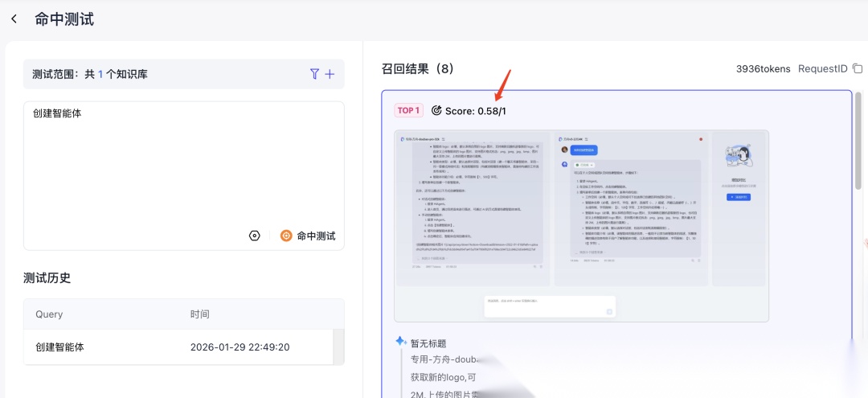Image resolution: width=868 pixels, height=398 pixels.
Task: Click the 暂无标题 title text
Action: (x=428, y=343)
